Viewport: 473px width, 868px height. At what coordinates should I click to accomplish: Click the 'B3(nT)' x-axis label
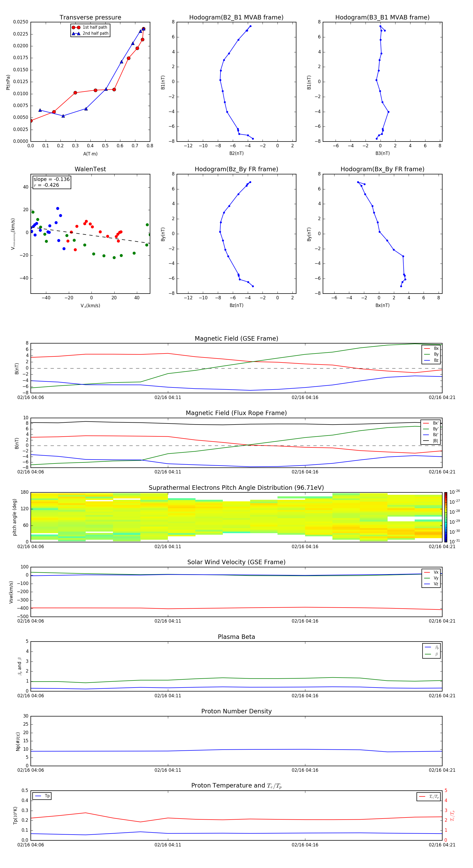tap(382, 153)
